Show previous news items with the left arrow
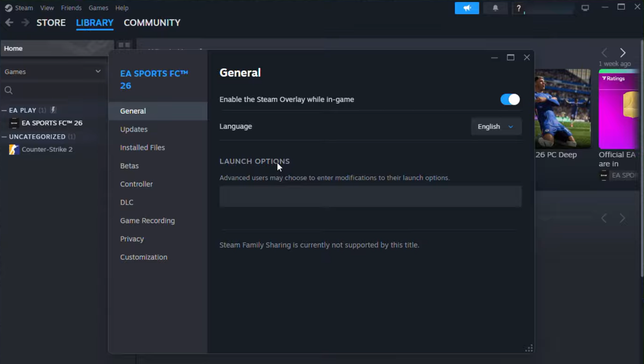Viewport: 644px width, 364px height. coord(604,53)
